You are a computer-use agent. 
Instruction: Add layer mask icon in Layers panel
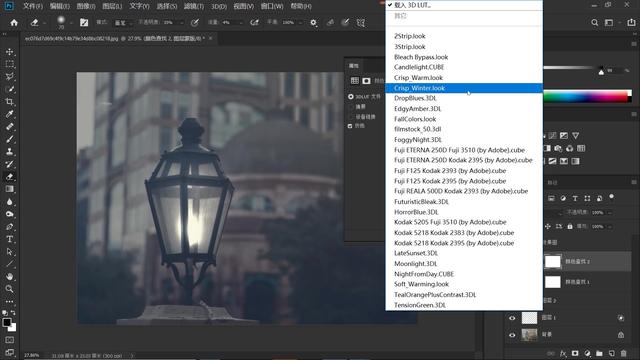(575, 353)
